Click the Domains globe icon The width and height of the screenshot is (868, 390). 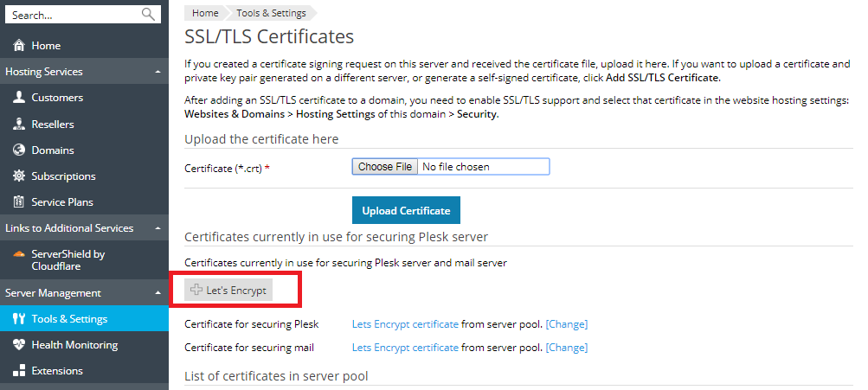tap(19, 150)
